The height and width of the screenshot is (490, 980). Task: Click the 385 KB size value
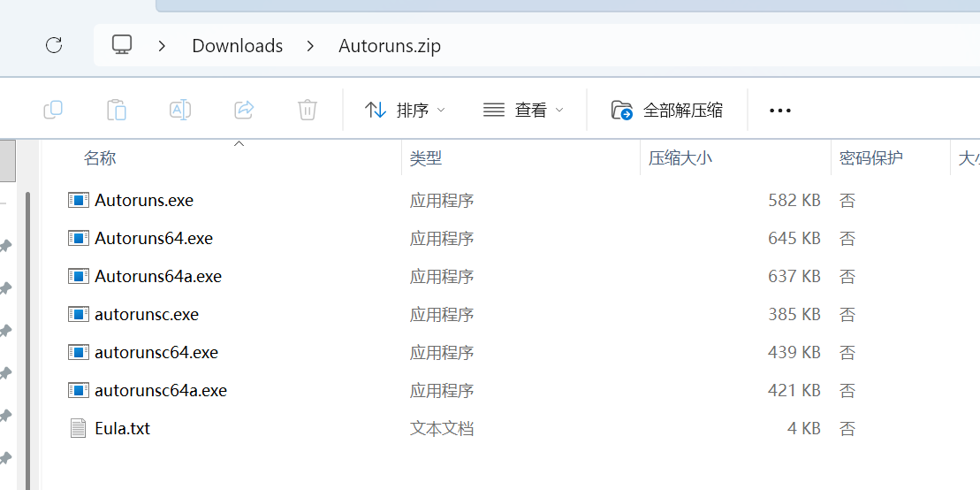[x=794, y=314]
